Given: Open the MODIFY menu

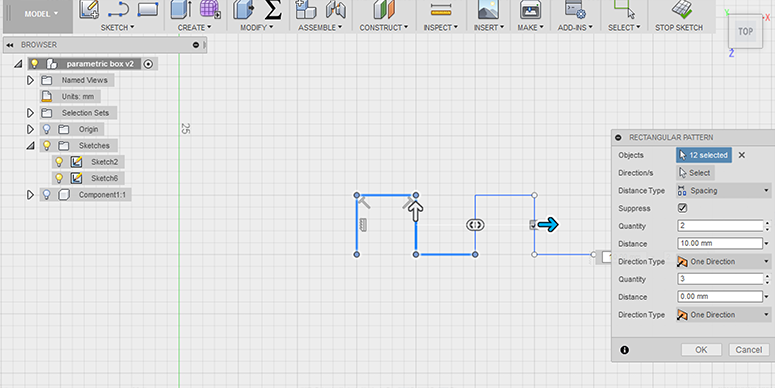Looking at the screenshot, I should [257, 28].
